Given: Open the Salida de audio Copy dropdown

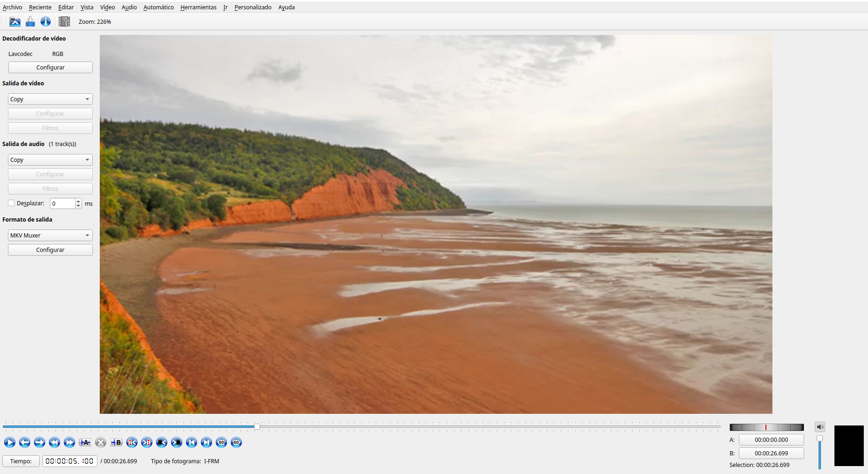Looking at the screenshot, I should pyautogui.click(x=50, y=160).
